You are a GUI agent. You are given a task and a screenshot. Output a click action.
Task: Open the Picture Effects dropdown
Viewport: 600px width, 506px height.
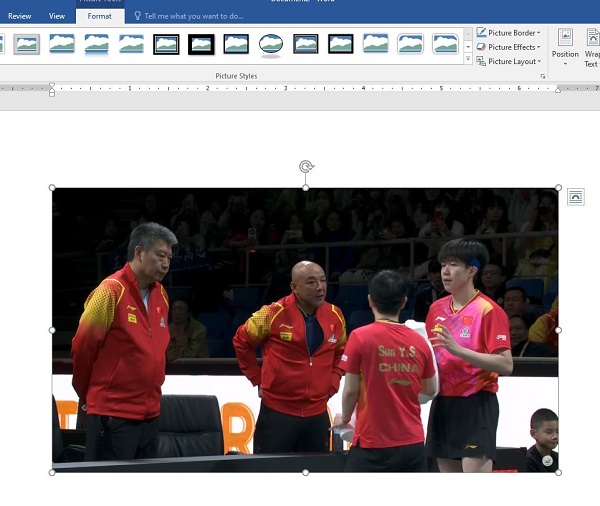pyautogui.click(x=509, y=47)
